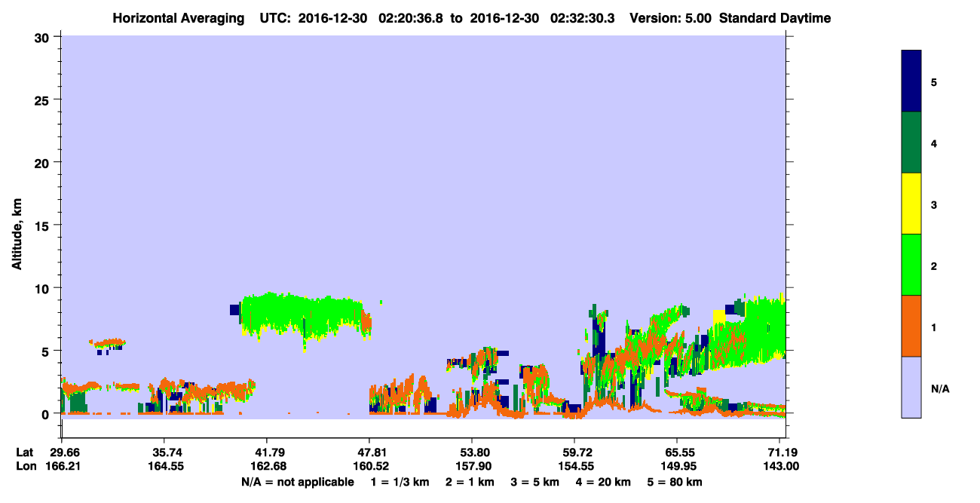Viewport: 980px width, 503px height.
Task: Click the lavender N/A colorbar segment
Action: pos(911,387)
